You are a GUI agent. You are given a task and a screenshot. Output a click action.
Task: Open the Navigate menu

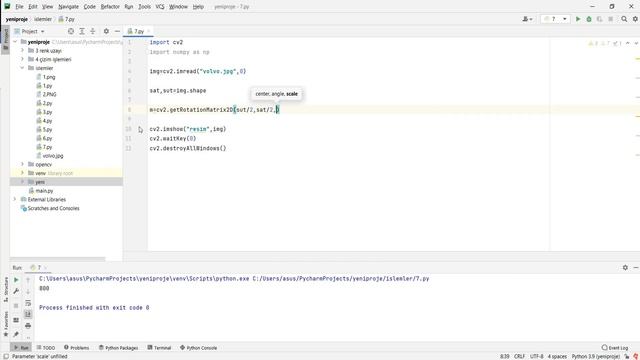(68, 7)
